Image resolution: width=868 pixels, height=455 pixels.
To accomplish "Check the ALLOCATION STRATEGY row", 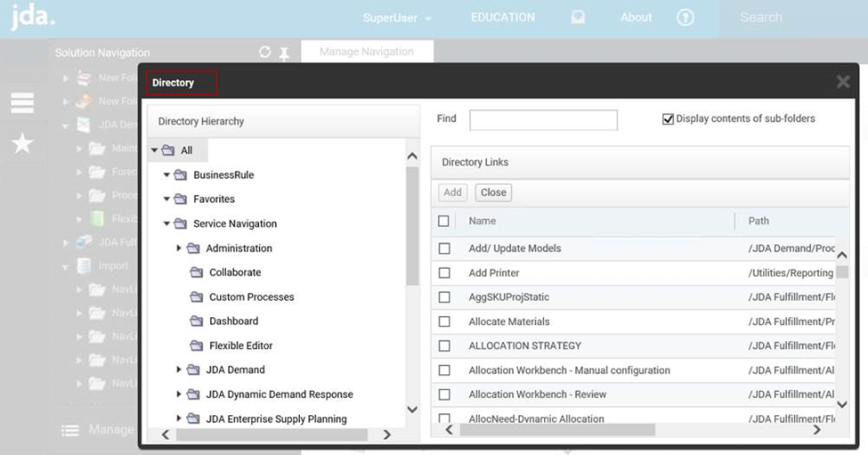I will click(x=444, y=346).
